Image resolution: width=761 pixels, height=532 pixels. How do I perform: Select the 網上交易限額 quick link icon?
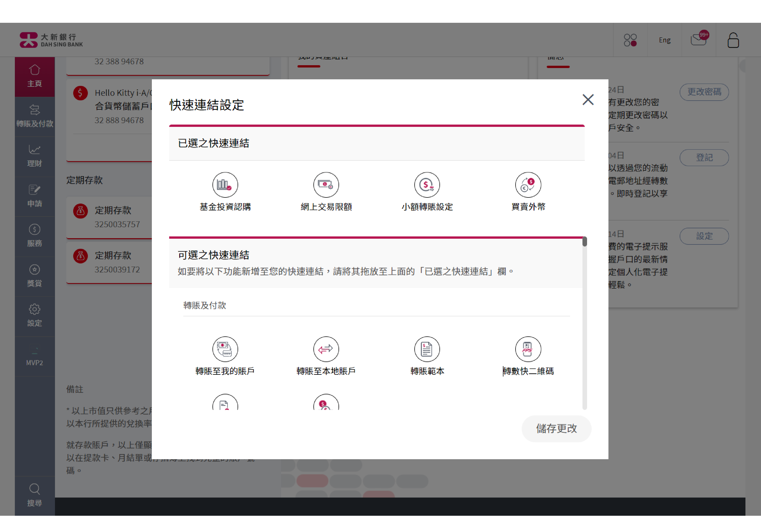[326, 184]
